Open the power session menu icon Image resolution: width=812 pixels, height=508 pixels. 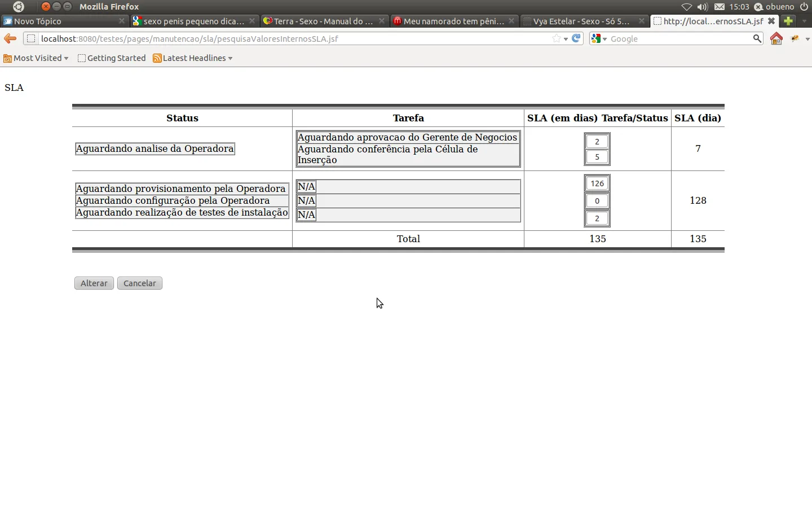[x=804, y=7]
